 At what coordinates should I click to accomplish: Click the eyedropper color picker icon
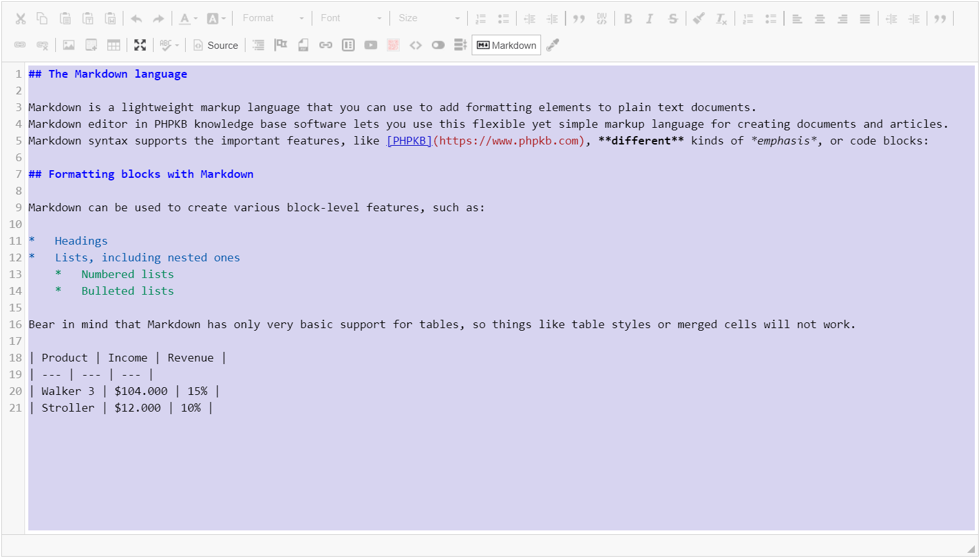tap(553, 45)
